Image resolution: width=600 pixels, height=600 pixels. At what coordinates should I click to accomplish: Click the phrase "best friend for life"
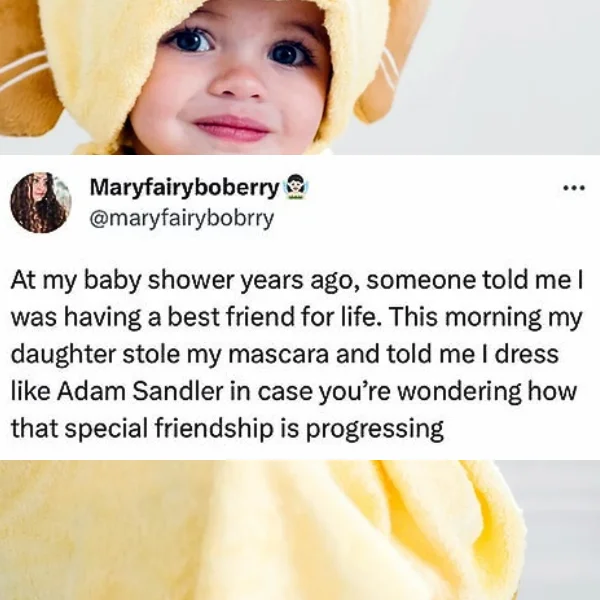273,317
